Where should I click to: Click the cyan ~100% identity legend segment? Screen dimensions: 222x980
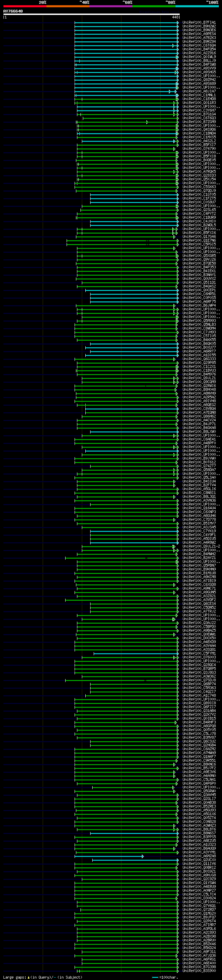pos(197,6)
